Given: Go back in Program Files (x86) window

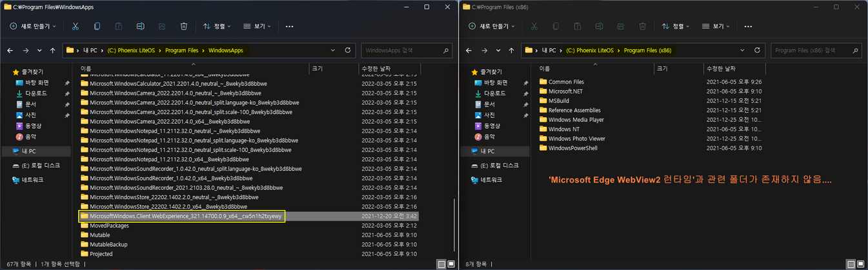Looking at the screenshot, I should point(469,50).
